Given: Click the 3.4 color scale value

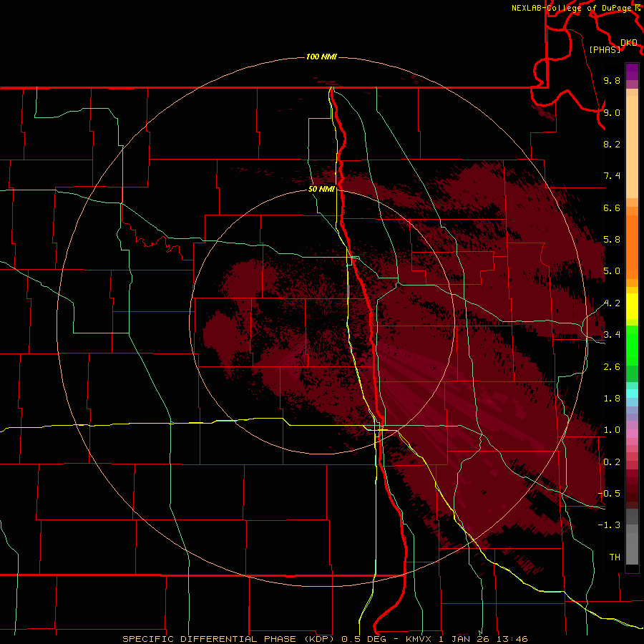Looking at the screenshot, I should click(612, 335).
